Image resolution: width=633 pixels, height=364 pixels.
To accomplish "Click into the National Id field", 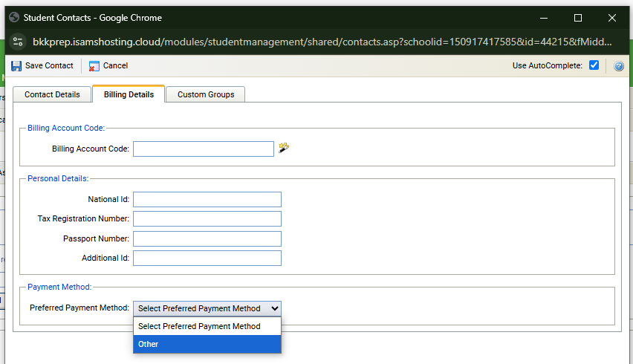I will click(207, 199).
